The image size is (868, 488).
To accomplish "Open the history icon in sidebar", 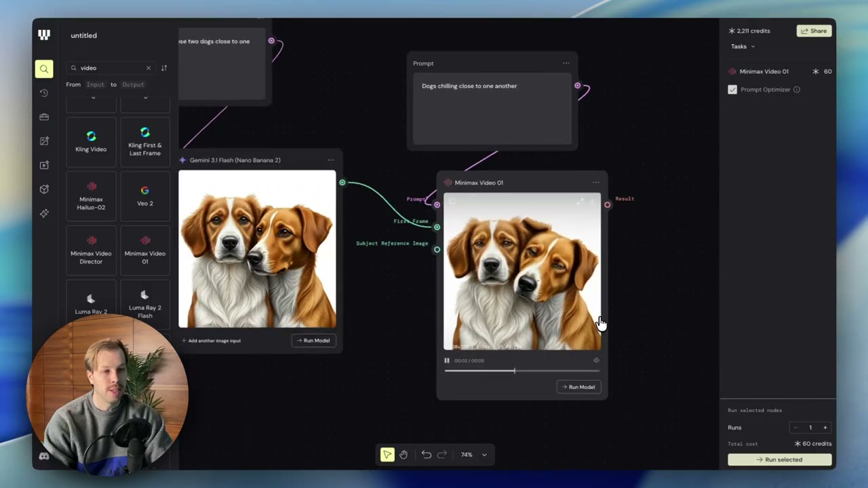I will tap(44, 93).
